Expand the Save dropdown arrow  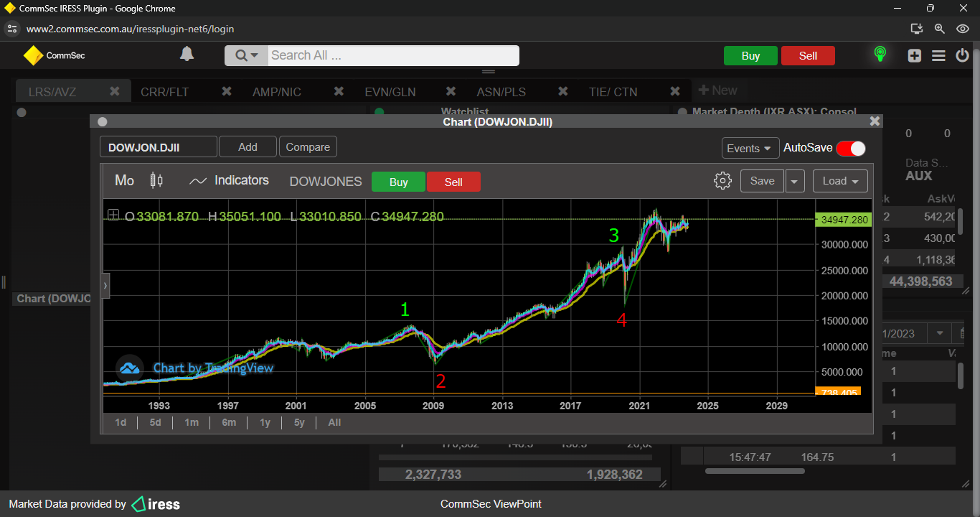point(795,181)
